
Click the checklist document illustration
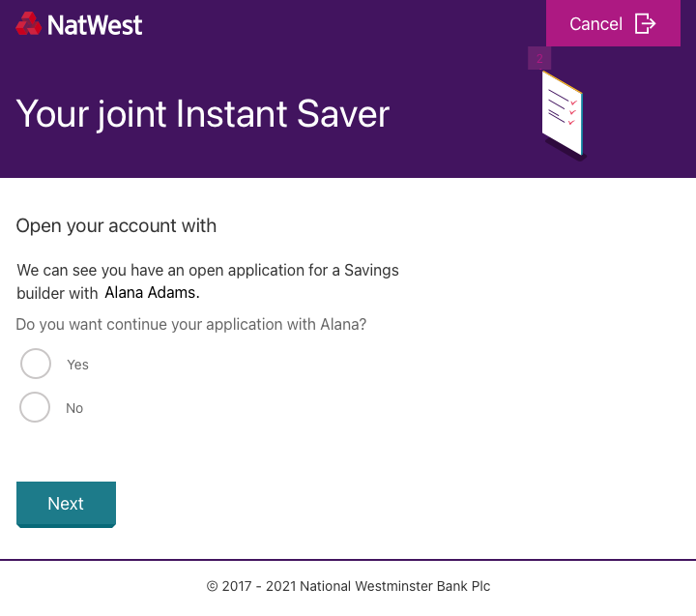pyautogui.click(x=564, y=115)
